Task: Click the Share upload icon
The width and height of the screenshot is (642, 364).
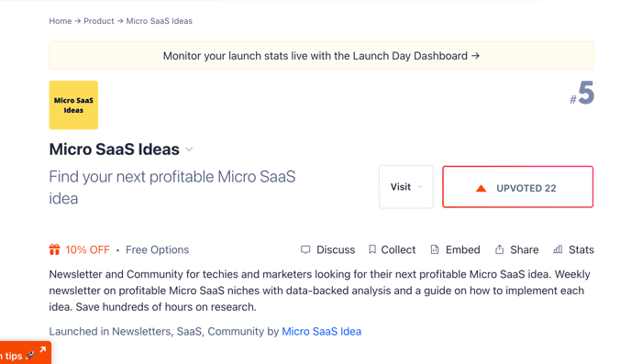Action: pyautogui.click(x=500, y=249)
